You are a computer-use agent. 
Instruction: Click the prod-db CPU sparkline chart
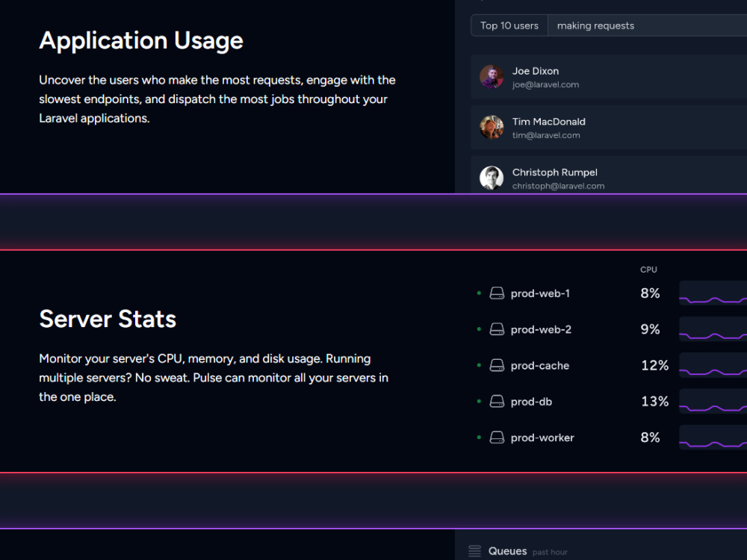[713, 402]
